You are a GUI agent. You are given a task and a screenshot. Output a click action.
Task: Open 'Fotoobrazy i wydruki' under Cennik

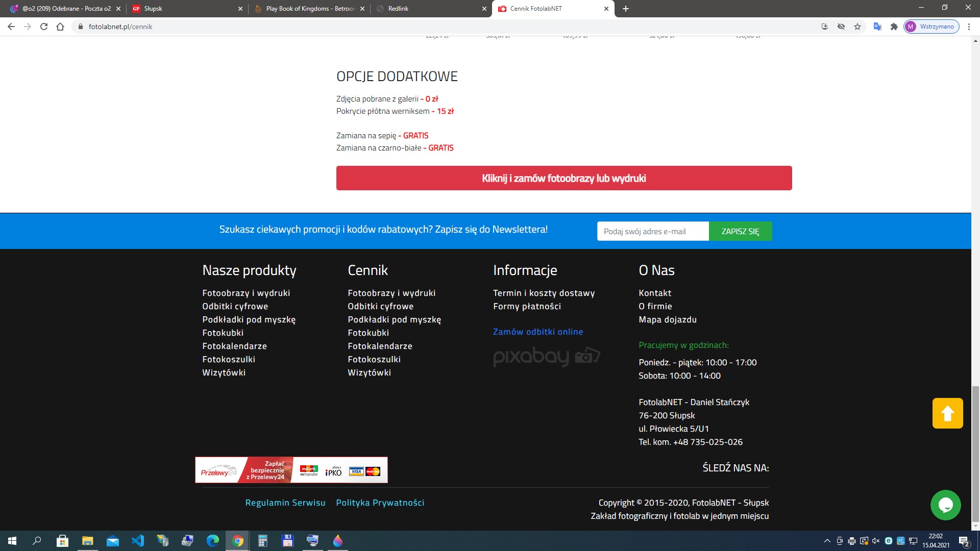click(x=391, y=293)
